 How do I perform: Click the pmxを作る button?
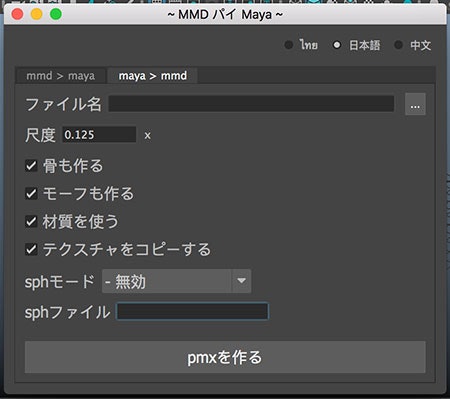click(x=225, y=357)
